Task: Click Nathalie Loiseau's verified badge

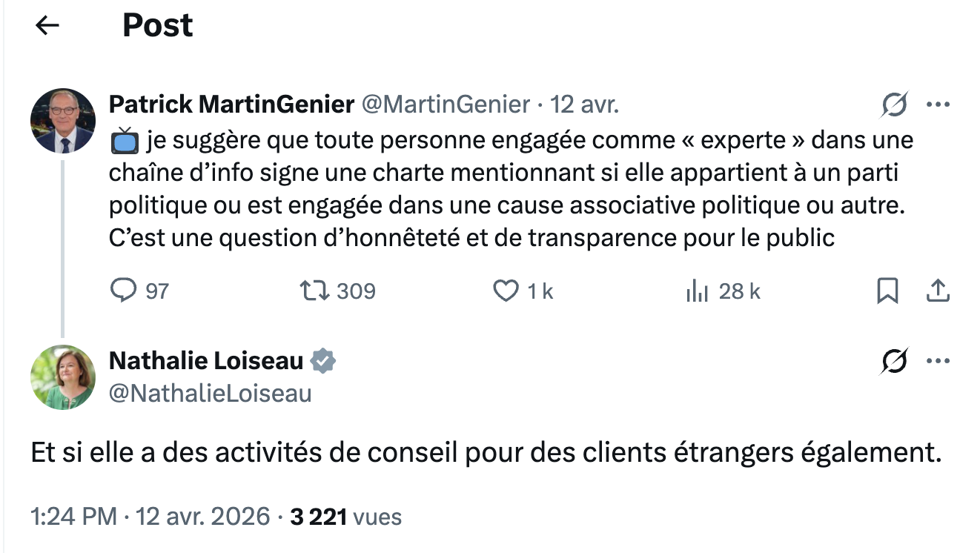Action: tap(323, 361)
